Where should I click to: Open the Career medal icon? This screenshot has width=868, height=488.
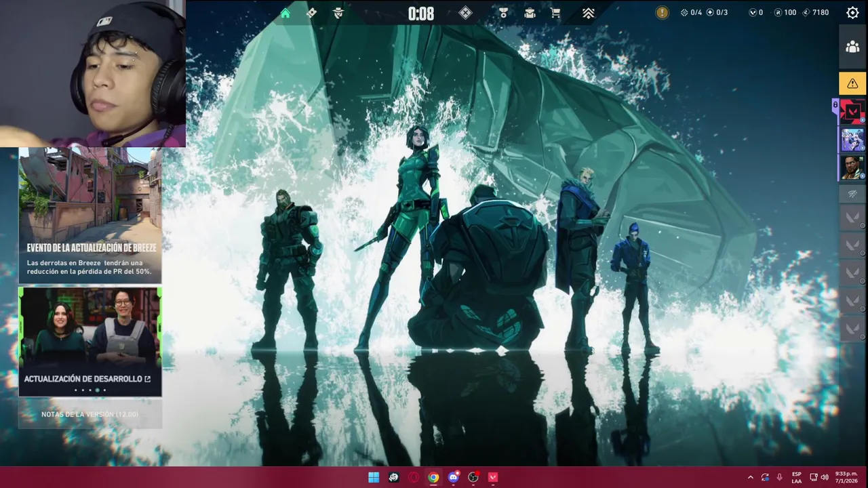pos(503,13)
